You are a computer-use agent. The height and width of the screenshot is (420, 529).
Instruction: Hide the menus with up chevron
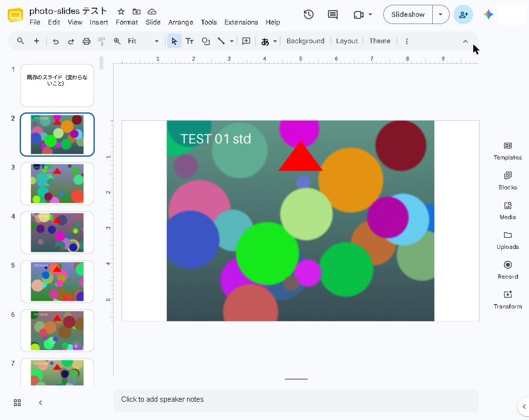tap(465, 41)
